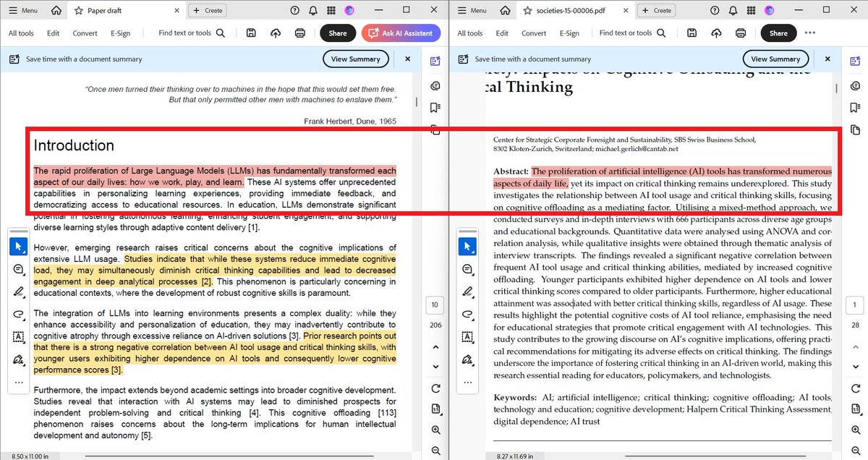
Task: Click Save icon in societies-15-00006 toolbar
Action: click(x=692, y=33)
